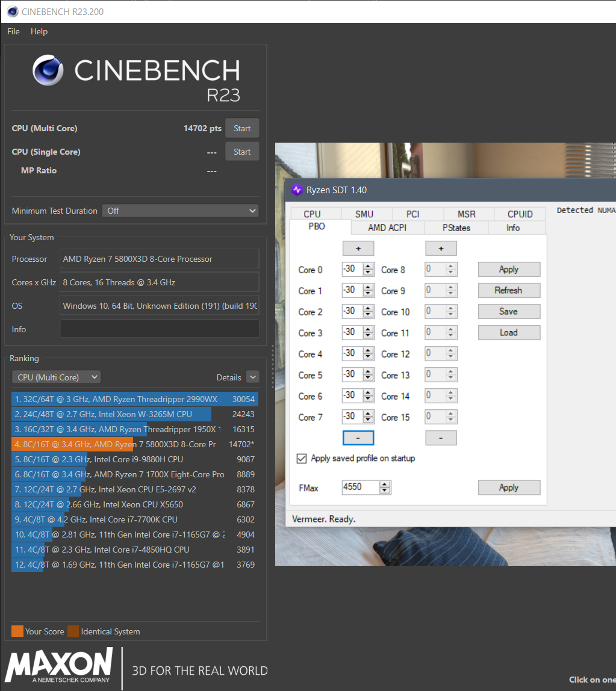Select ranking row Core i7-7700K
Image resolution: width=616 pixels, height=691 pixels.
pyautogui.click(x=135, y=519)
